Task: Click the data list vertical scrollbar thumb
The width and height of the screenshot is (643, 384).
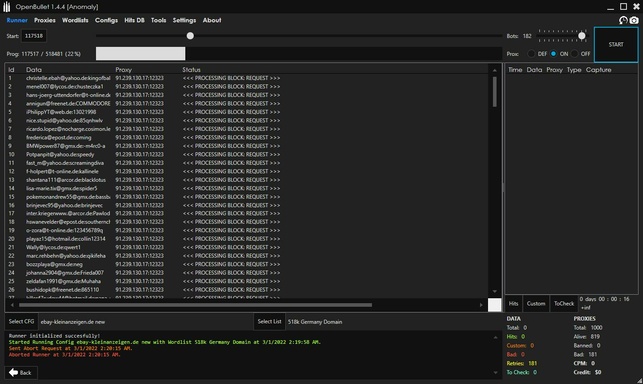Action: coord(495,92)
